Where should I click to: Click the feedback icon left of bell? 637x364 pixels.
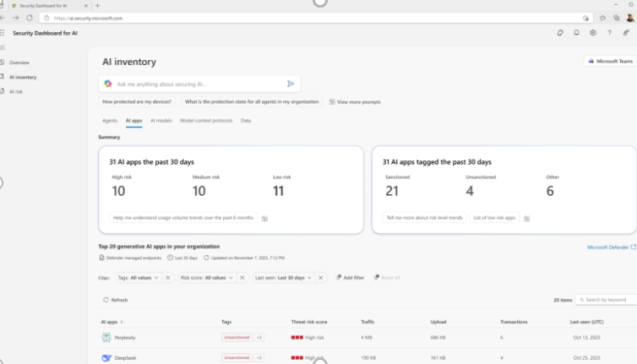tap(560, 33)
